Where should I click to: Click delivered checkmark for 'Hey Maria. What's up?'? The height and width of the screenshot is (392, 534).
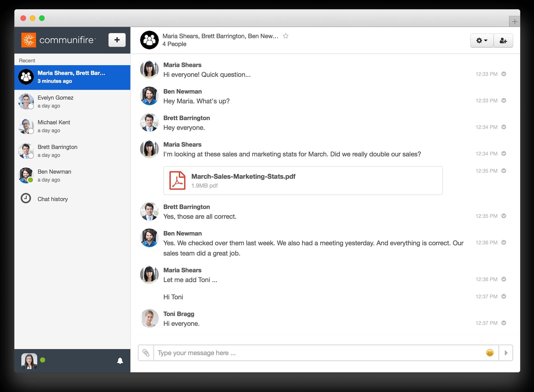(x=504, y=100)
